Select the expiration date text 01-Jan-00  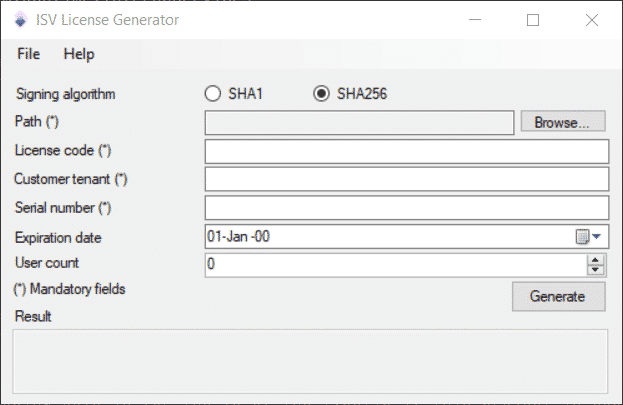tap(238, 236)
